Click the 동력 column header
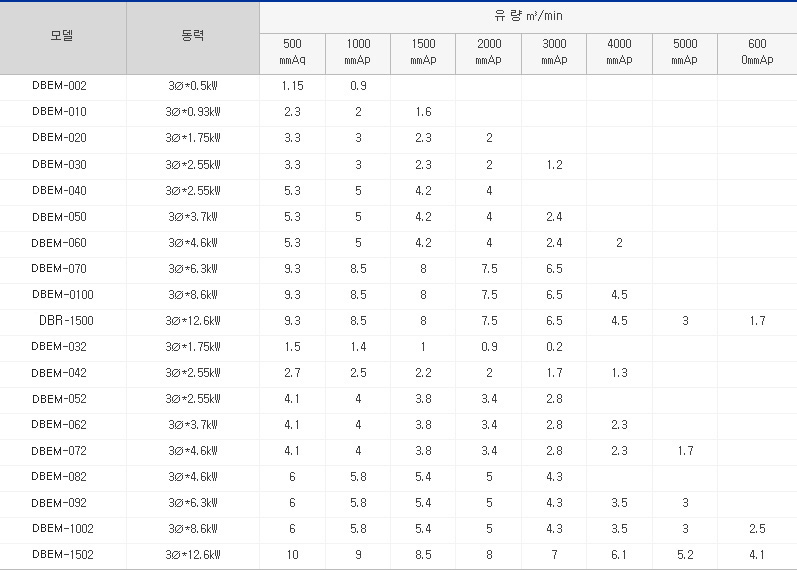This screenshot has height=570, width=797. pyautogui.click(x=193, y=37)
